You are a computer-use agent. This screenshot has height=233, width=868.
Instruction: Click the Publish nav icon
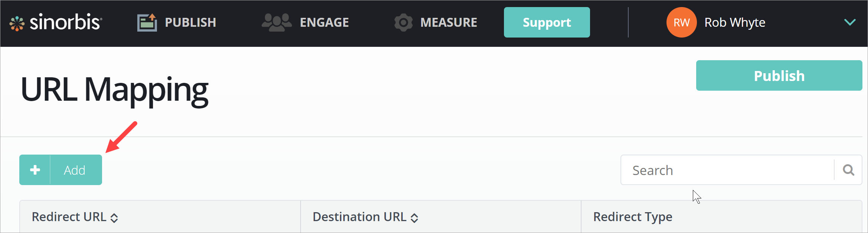click(x=147, y=23)
